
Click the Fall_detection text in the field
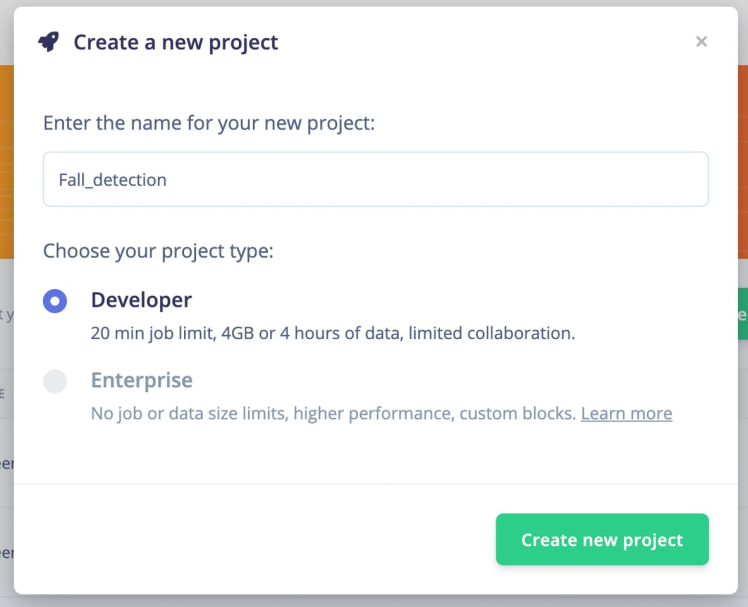click(113, 180)
